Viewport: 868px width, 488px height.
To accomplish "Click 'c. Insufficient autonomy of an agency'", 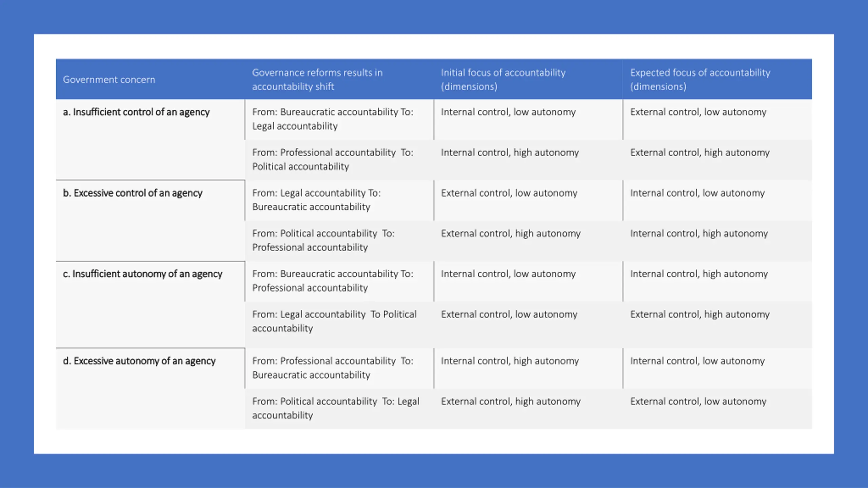I will coord(142,274).
